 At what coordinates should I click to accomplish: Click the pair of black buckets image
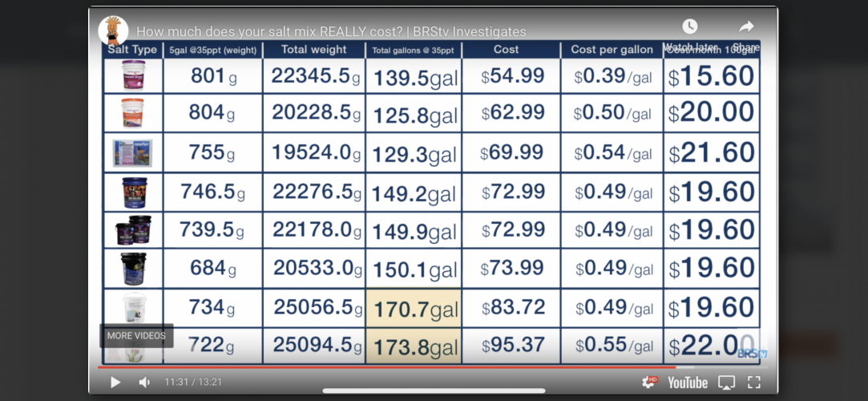point(133,230)
